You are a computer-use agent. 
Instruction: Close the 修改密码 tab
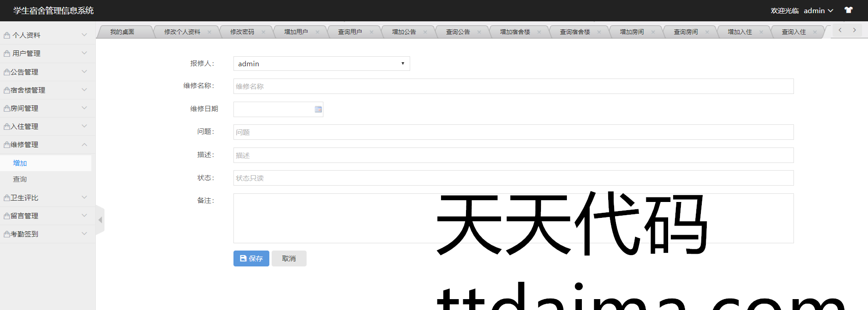point(263,32)
